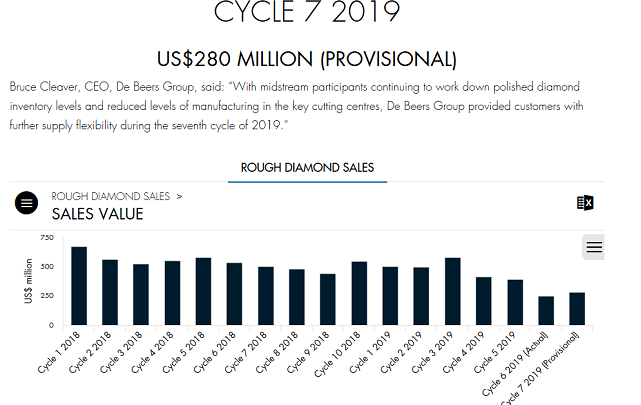Screen dimensions: 641x405
Task: Click the Cycle 10 2018 bar
Action: click(359, 293)
